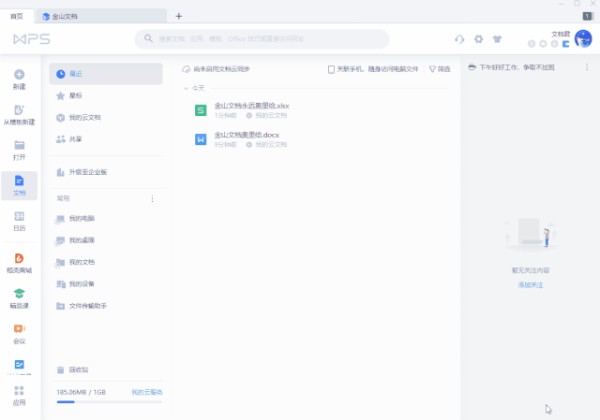600x420 pixels.
Task: Click the search input field
Action: coord(262,39)
